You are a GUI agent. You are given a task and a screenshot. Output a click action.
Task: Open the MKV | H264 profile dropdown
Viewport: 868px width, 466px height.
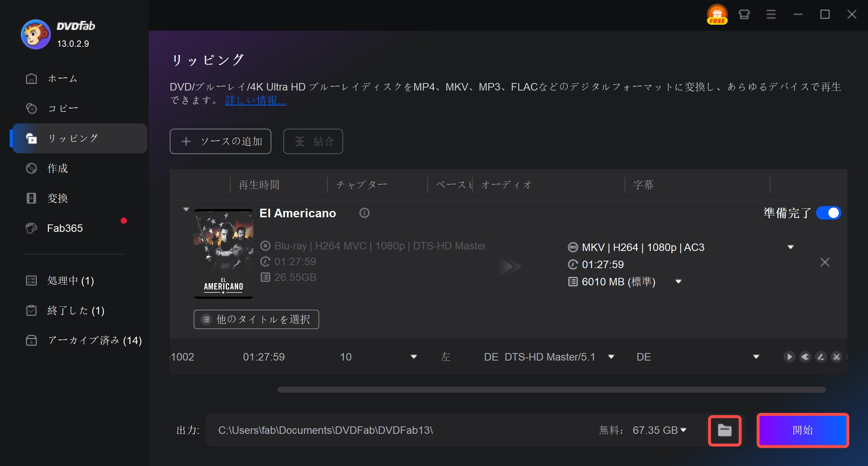click(x=790, y=247)
